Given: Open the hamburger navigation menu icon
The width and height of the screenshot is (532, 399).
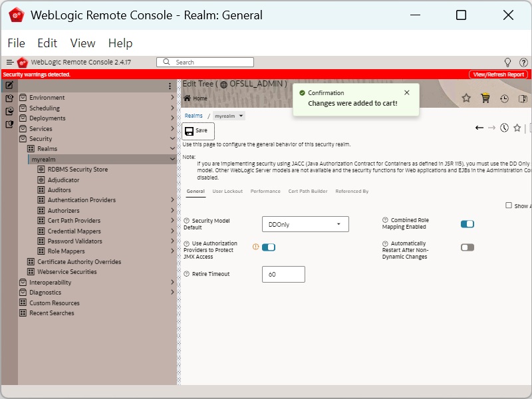Looking at the screenshot, I should [10, 62].
